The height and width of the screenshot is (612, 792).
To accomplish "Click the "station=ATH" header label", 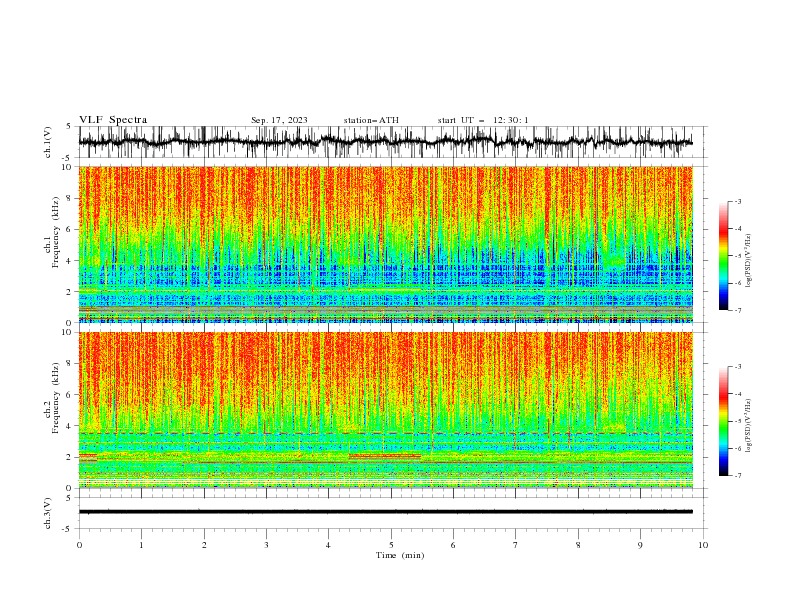I will pyautogui.click(x=371, y=120).
